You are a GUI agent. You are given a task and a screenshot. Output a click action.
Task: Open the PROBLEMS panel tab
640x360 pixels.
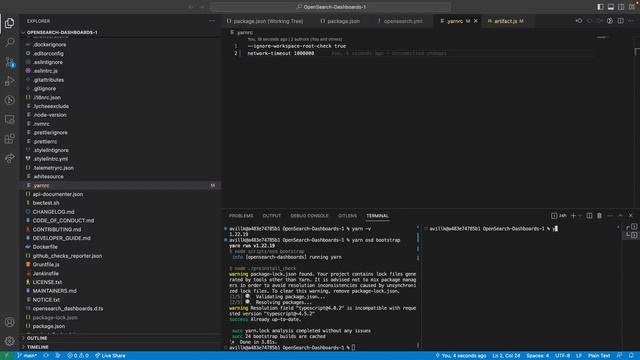click(x=241, y=216)
